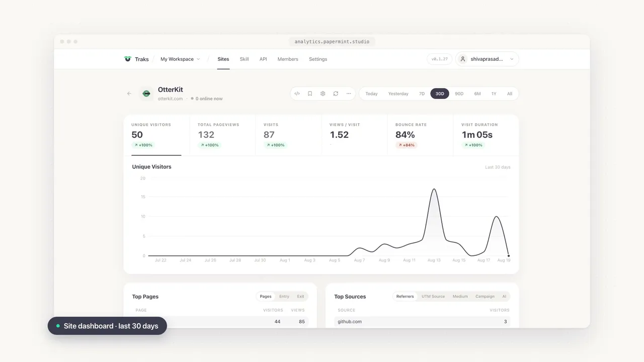The height and width of the screenshot is (362, 644).
Task: Click the github.com source row
Action: [x=422, y=321]
